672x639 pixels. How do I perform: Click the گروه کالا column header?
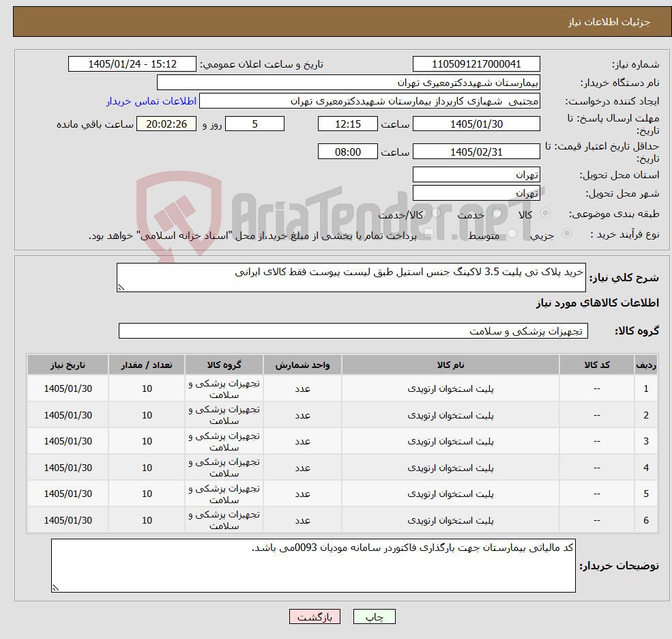[224, 365]
